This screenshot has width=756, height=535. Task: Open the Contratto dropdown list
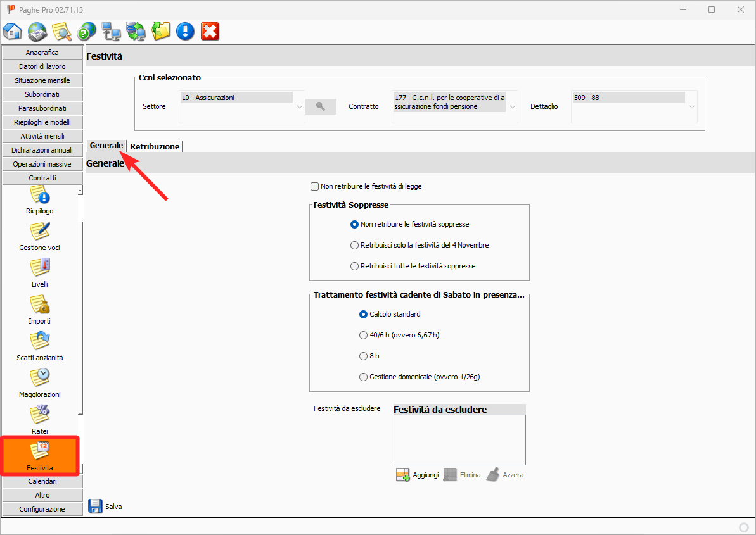tap(513, 107)
